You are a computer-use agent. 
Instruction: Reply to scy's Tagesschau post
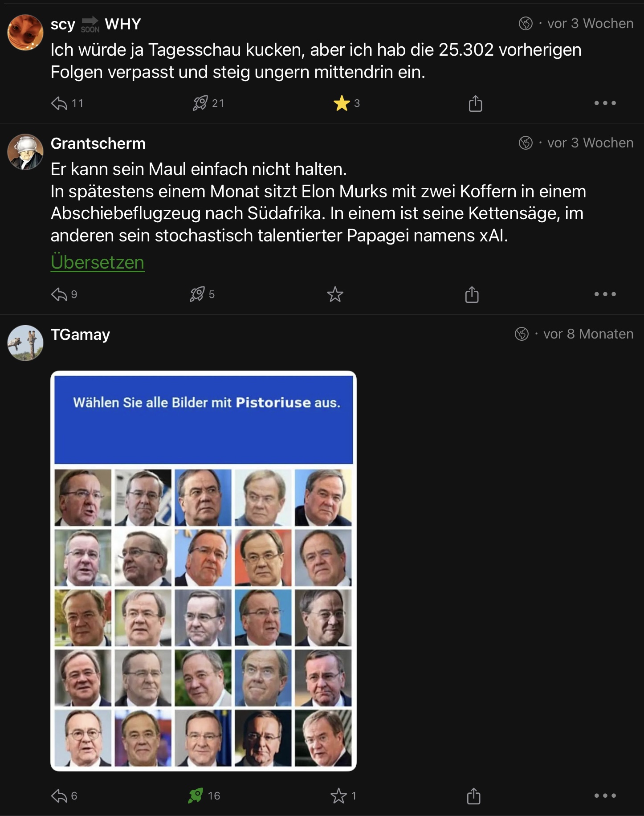(59, 103)
